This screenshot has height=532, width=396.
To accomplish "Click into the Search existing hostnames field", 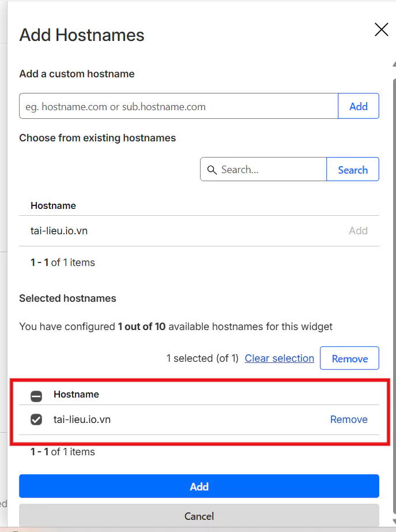I will point(271,170).
